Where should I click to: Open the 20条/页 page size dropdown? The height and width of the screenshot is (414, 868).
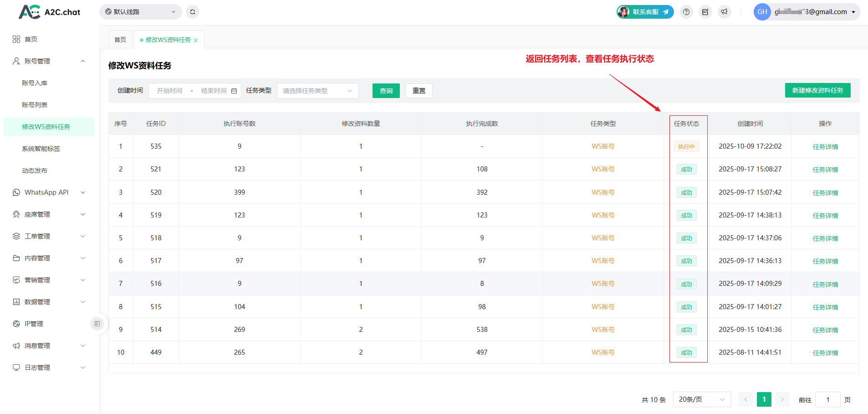(x=701, y=399)
